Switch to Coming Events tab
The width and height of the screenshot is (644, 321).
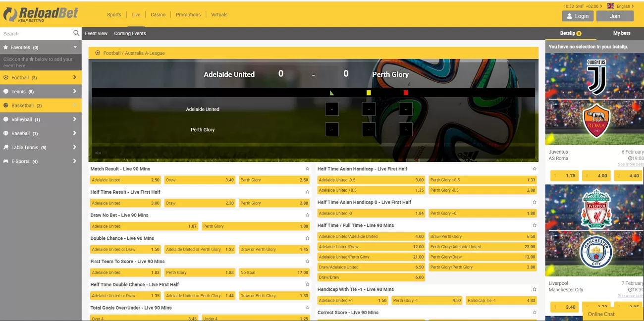click(x=130, y=33)
